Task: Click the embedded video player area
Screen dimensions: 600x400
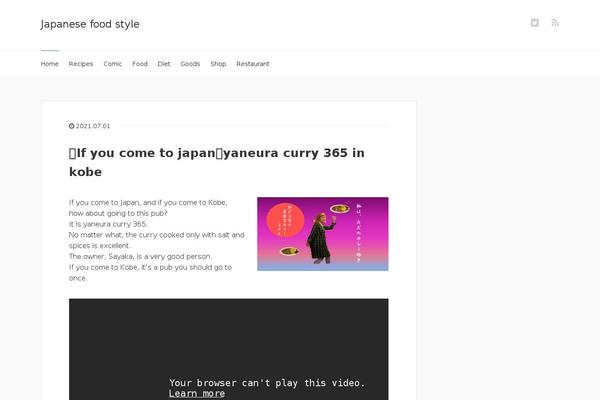Action: click(228, 349)
